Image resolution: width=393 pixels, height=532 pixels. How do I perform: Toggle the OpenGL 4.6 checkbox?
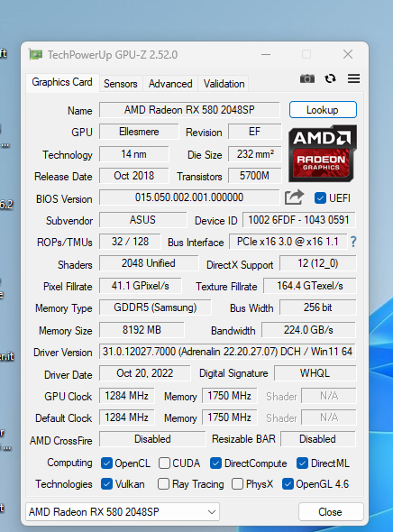(x=288, y=484)
